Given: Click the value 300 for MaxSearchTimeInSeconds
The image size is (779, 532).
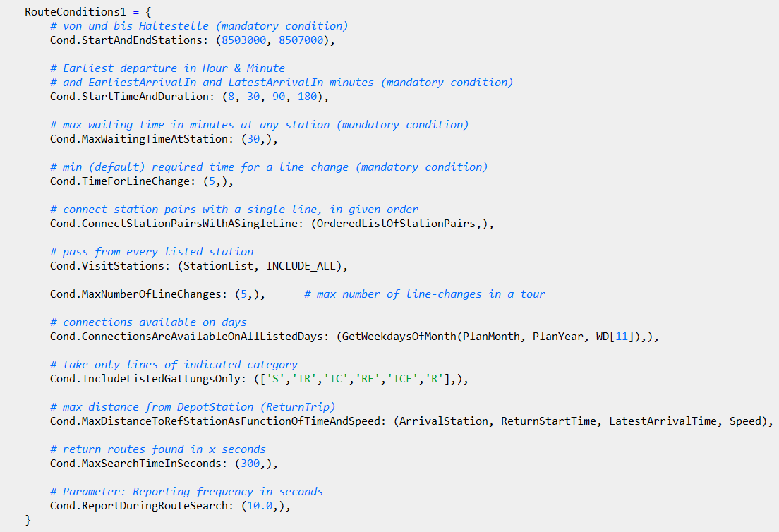Looking at the screenshot, I should [x=250, y=464].
